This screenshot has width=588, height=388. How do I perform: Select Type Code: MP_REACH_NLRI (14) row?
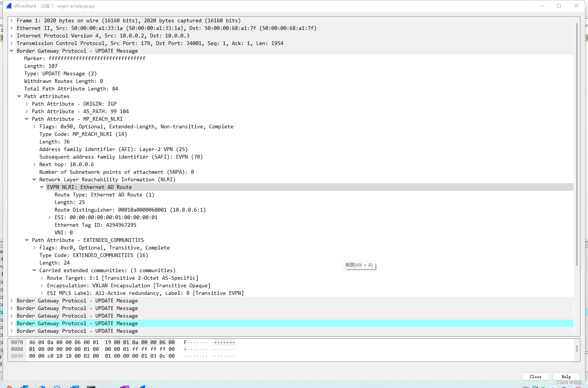291,134
